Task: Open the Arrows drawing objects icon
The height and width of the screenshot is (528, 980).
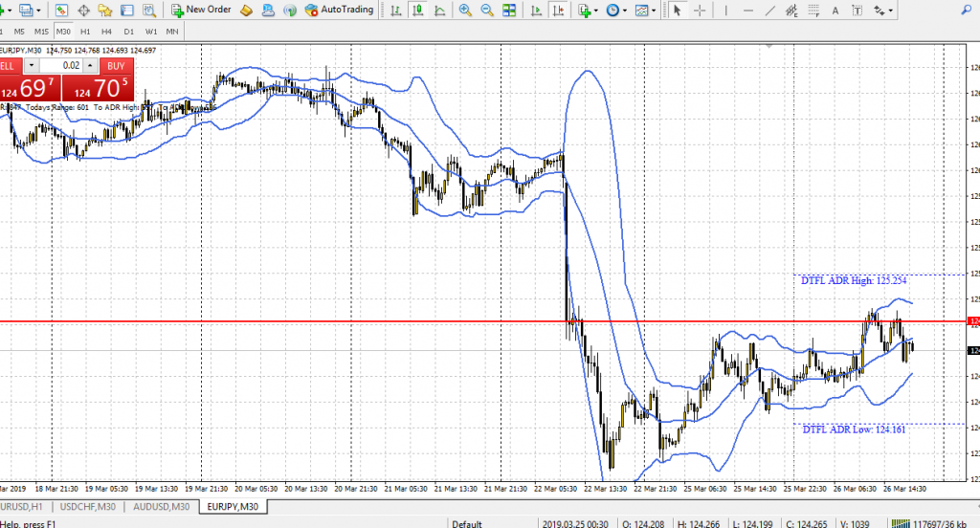Action: pyautogui.click(x=880, y=10)
